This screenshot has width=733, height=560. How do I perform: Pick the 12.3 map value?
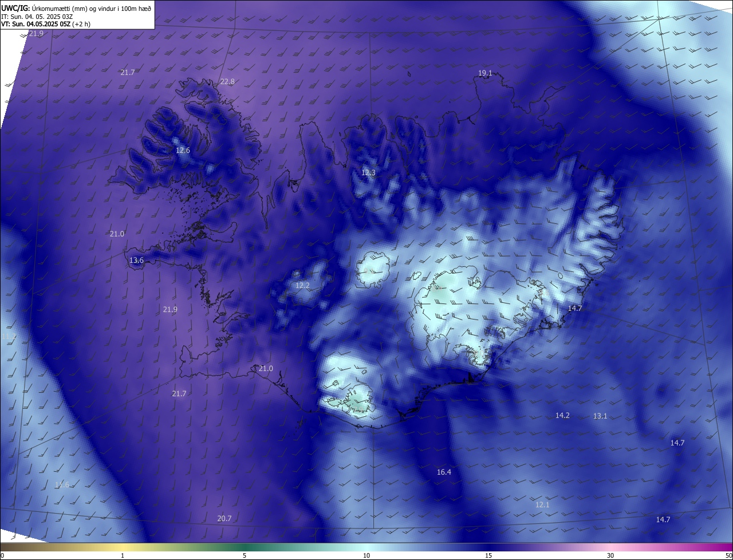point(368,172)
